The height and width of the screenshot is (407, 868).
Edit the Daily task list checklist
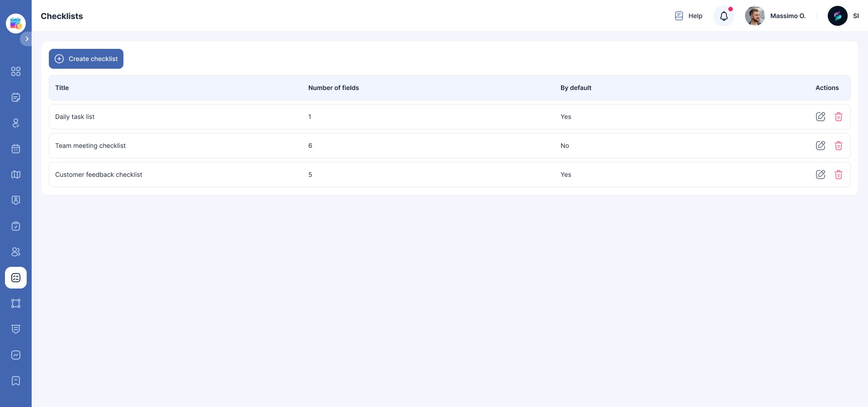coord(820,117)
